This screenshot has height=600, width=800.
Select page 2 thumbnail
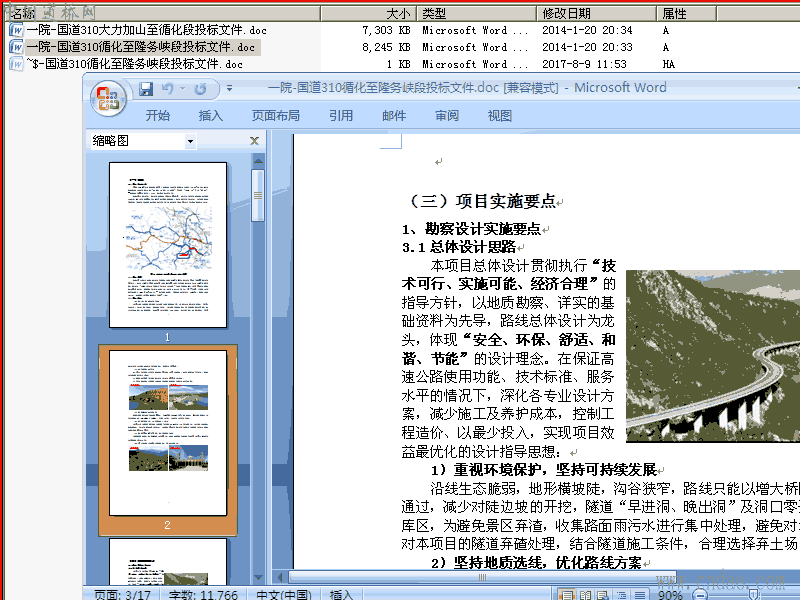tap(168, 433)
